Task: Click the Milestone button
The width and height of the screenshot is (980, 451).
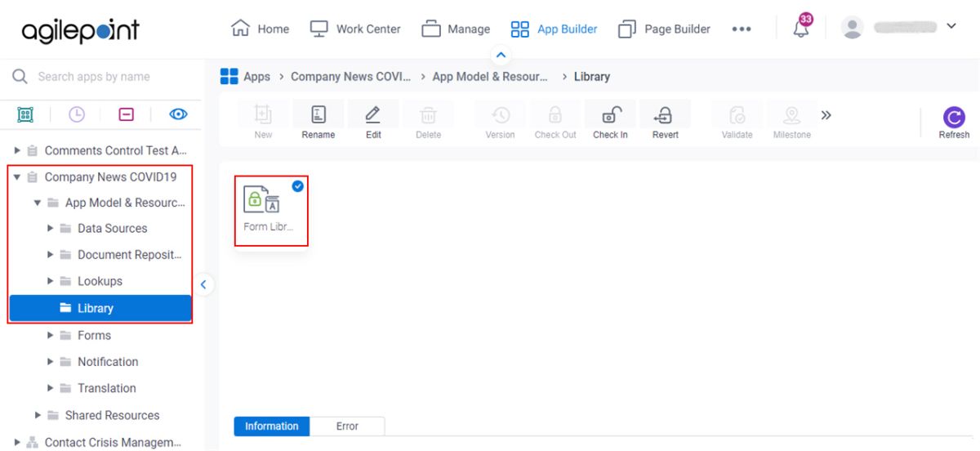Action: pos(791,122)
